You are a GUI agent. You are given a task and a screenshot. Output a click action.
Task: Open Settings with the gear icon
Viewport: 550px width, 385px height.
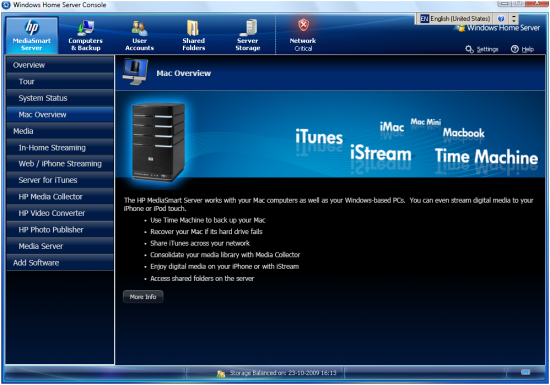(x=482, y=49)
